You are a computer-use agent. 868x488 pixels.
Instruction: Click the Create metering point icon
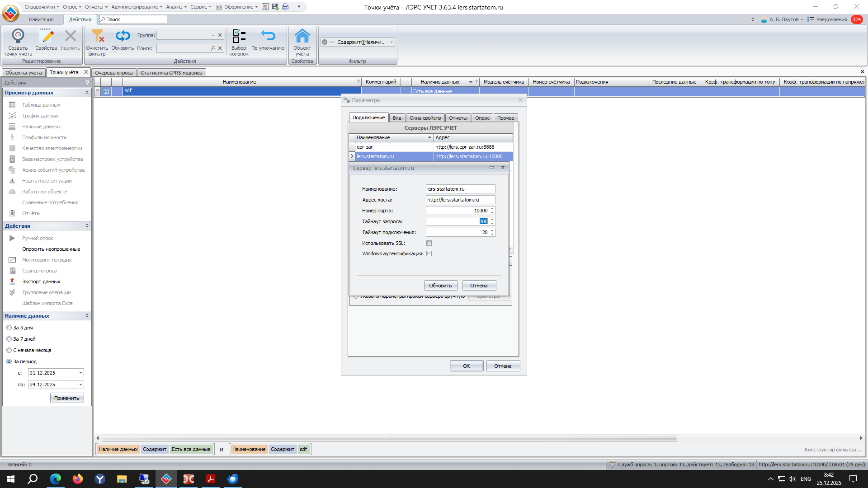click(18, 36)
